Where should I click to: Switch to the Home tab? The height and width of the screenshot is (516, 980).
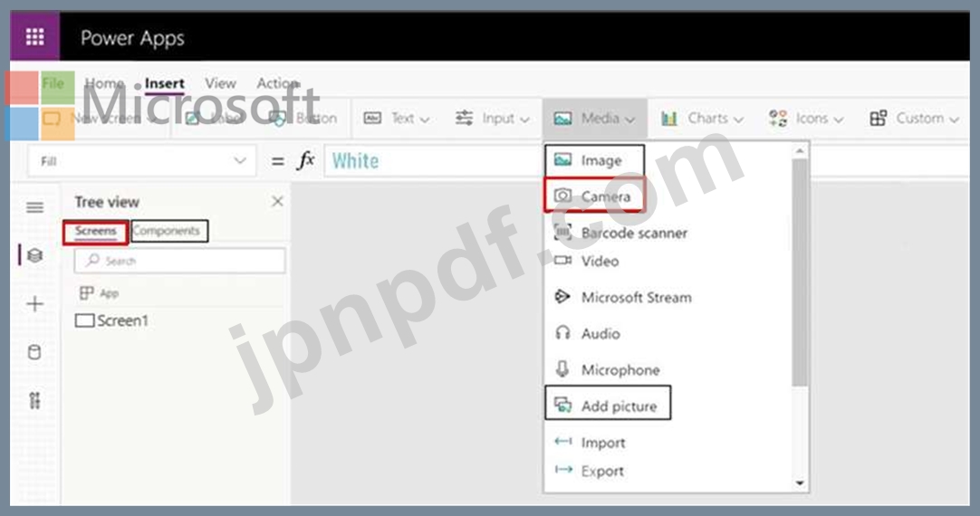104,83
